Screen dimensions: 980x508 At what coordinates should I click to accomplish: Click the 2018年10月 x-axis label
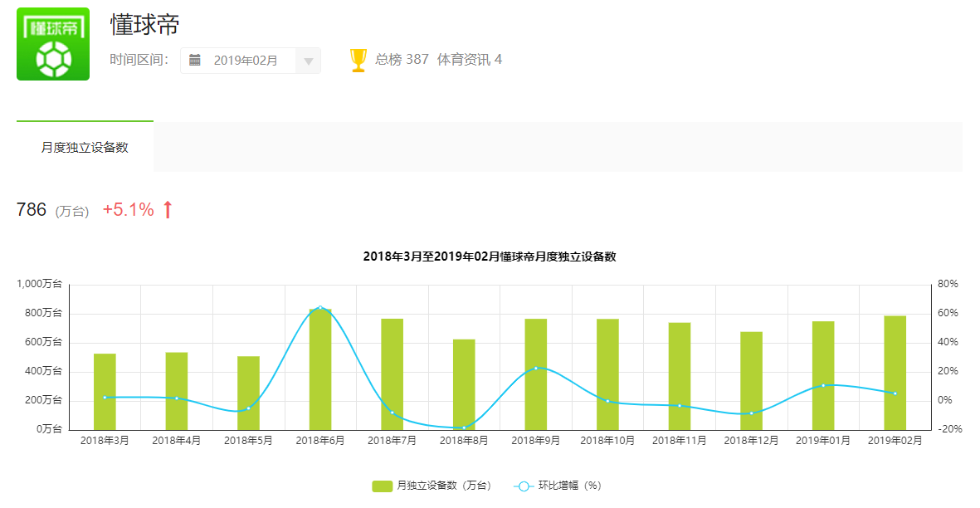607,441
